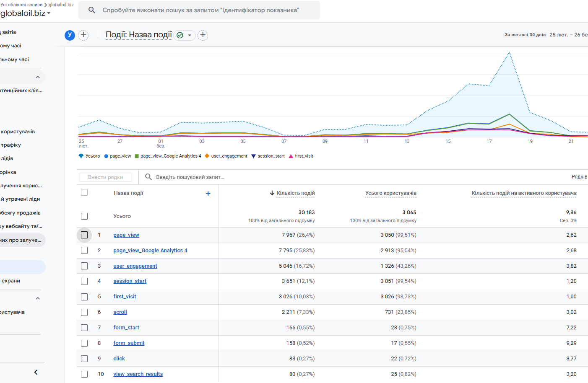Viewport: 588px width, 383px height.
Task: Click the green check status icon by report title
Action: [180, 35]
